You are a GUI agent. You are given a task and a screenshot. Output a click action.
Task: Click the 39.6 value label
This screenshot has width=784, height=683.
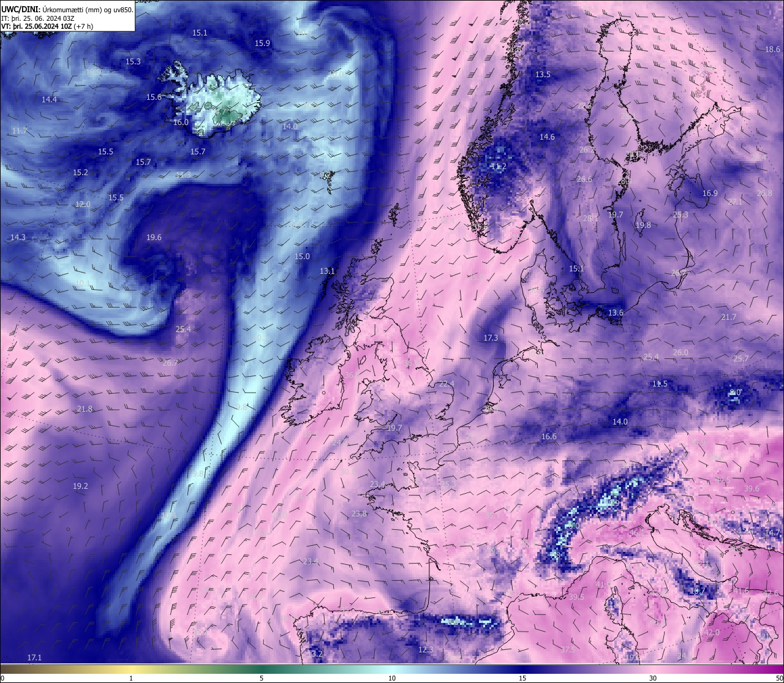coord(752,488)
